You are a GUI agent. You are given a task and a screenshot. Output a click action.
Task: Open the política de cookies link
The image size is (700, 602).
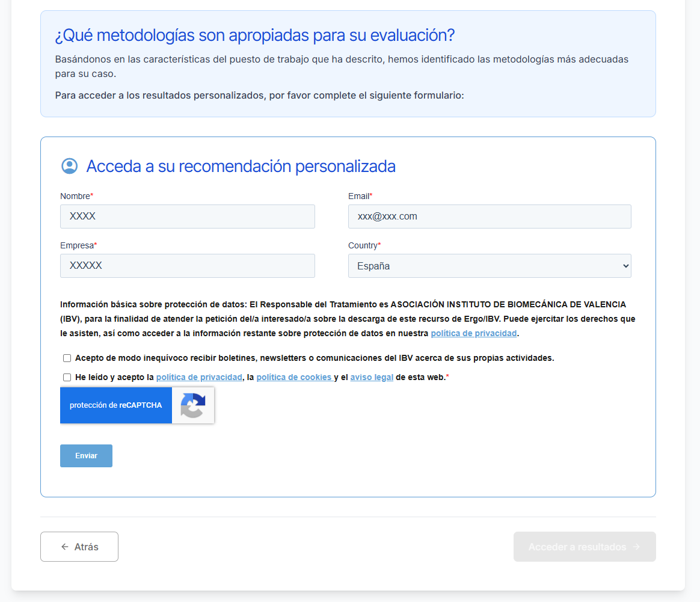point(295,377)
